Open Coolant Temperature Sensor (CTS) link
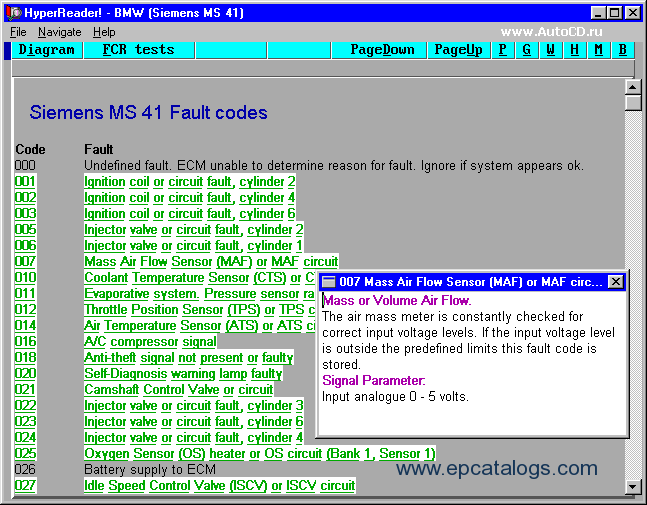Screen dimensions: 647x505 pos(200,278)
